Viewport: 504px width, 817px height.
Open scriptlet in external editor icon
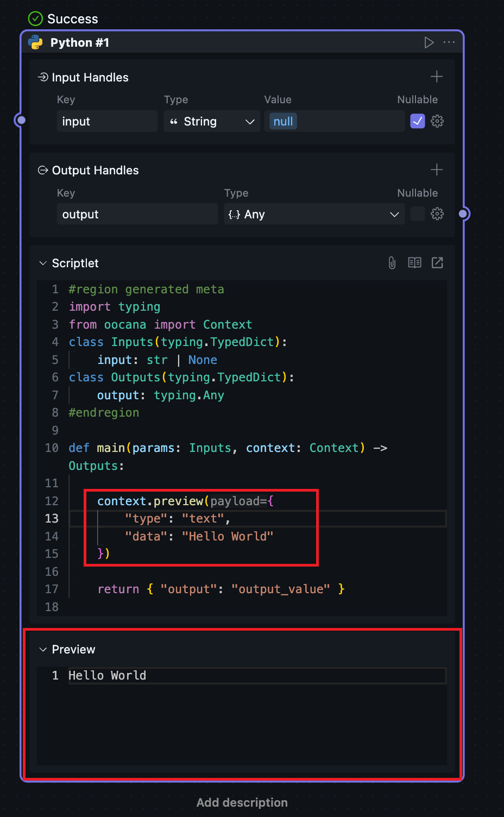437,263
